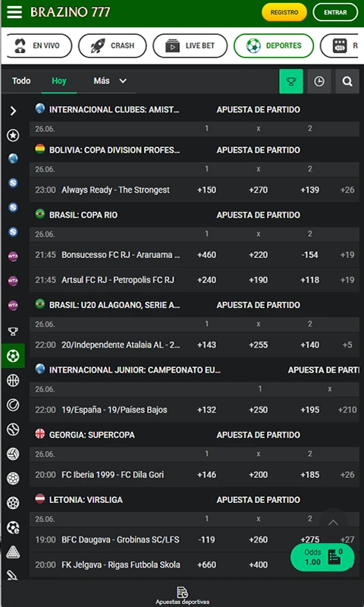Select the basketball sport icon
This screenshot has height=607, width=364.
(x=13, y=381)
